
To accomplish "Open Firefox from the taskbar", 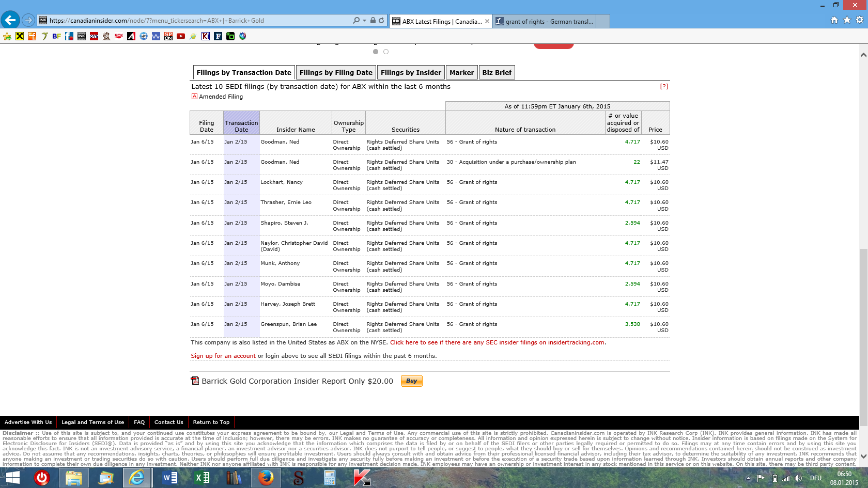I will pos(266,478).
